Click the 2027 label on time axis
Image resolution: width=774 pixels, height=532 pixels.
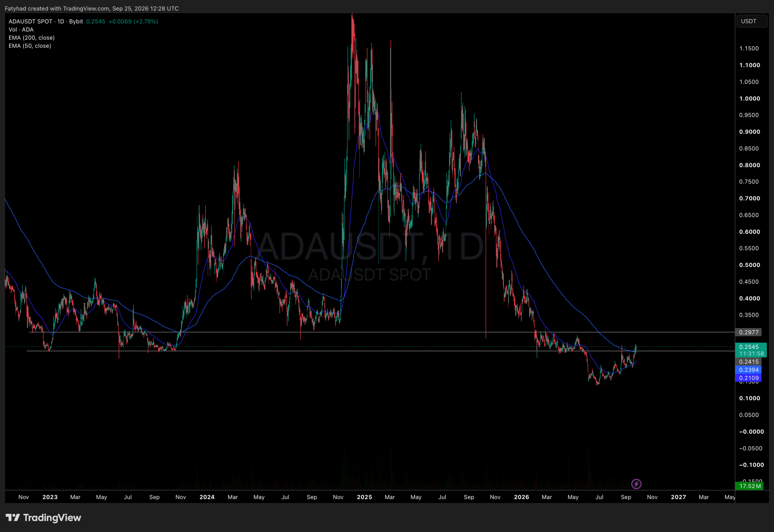678,497
